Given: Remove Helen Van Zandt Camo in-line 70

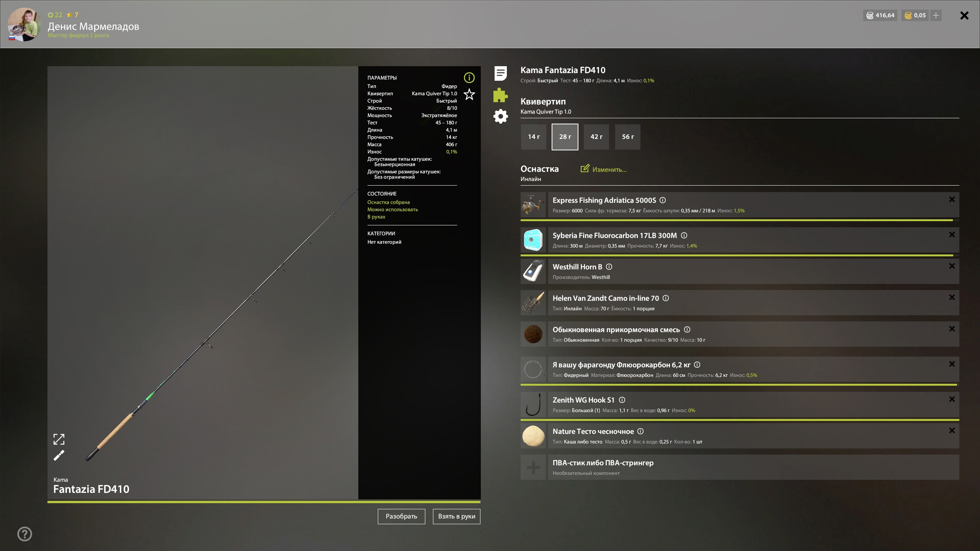Looking at the screenshot, I should click(x=952, y=297).
